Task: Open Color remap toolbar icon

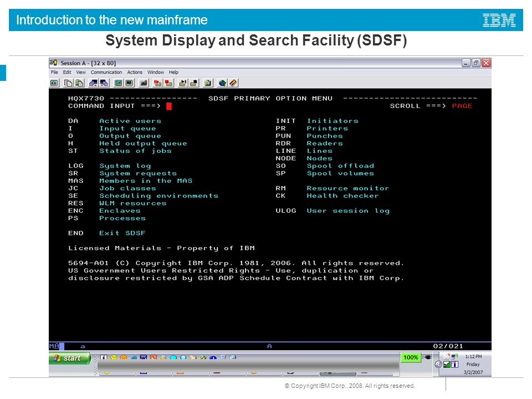Action: (x=129, y=83)
